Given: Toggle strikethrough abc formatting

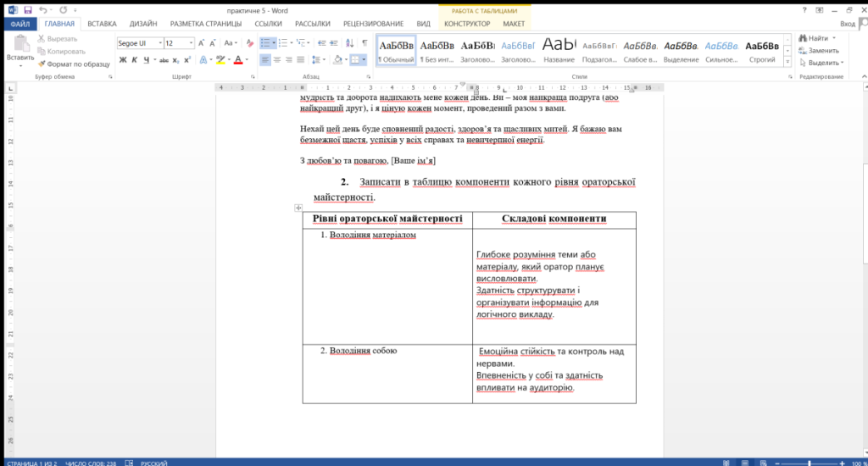Looking at the screenshot, I should click(x=164, y=60).
